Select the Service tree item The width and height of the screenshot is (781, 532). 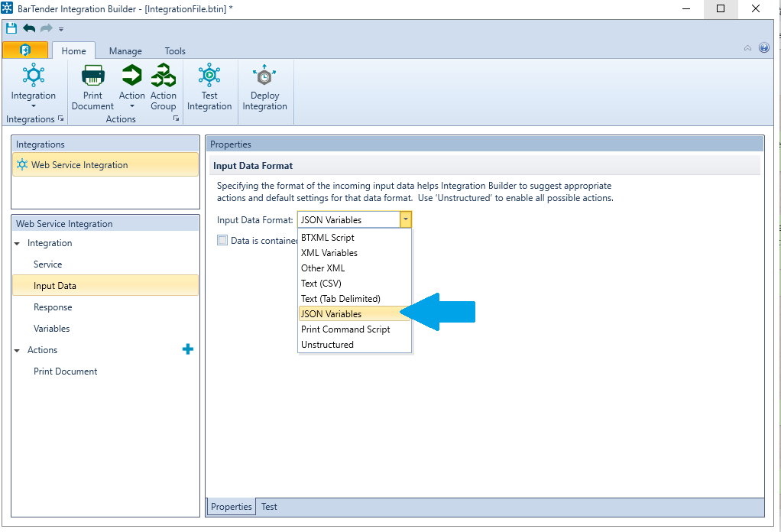point(48,264)
